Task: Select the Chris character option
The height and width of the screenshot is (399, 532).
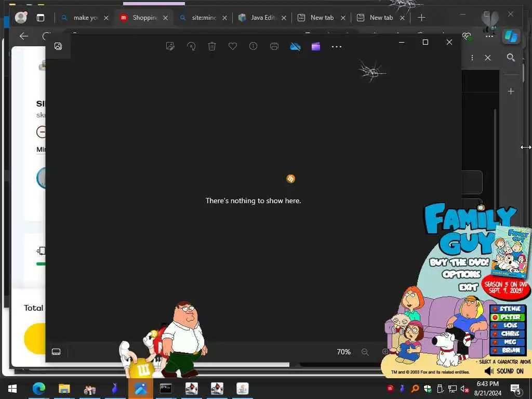Action: click(x=508, y=334)
